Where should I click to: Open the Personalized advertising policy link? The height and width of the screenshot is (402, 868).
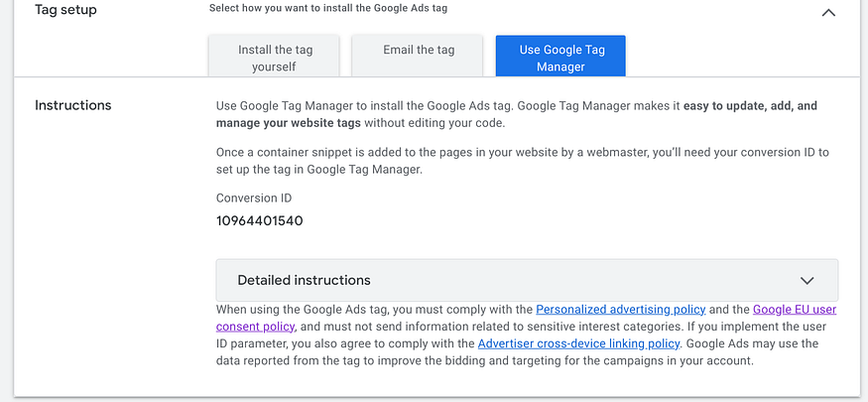tap(621, 310)
